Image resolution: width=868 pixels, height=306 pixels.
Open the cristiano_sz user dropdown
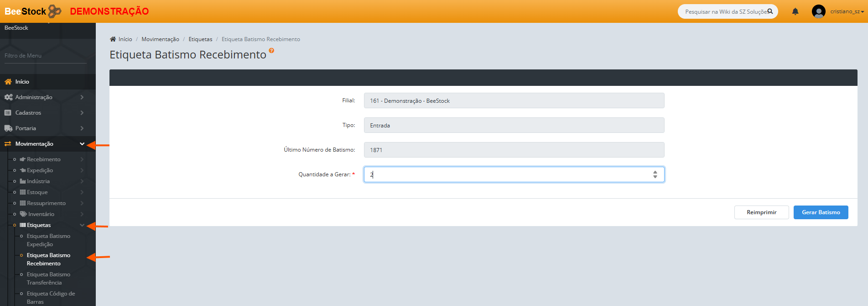click(847, 12)
